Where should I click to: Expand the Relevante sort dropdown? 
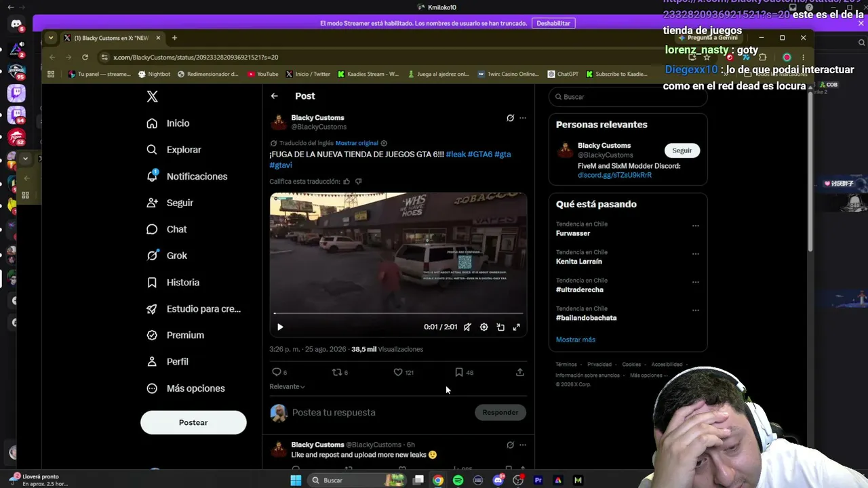click(x=287, y=386)
